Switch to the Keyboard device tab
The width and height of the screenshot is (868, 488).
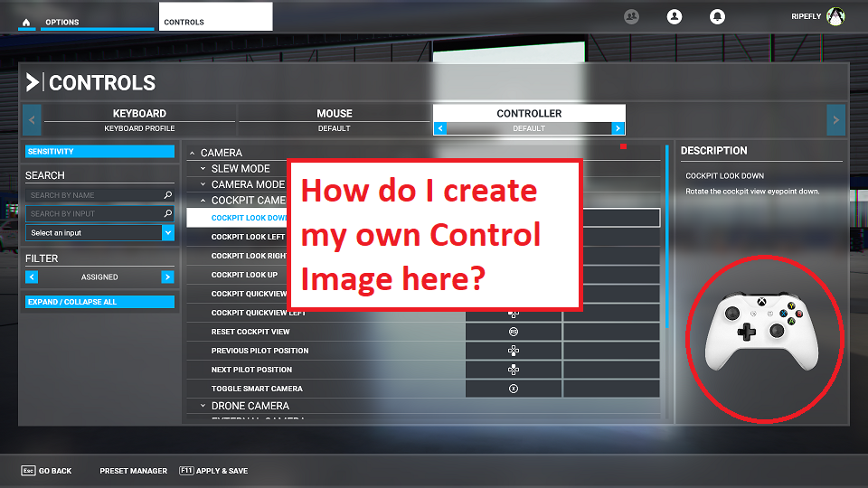[x=139, y=119]
